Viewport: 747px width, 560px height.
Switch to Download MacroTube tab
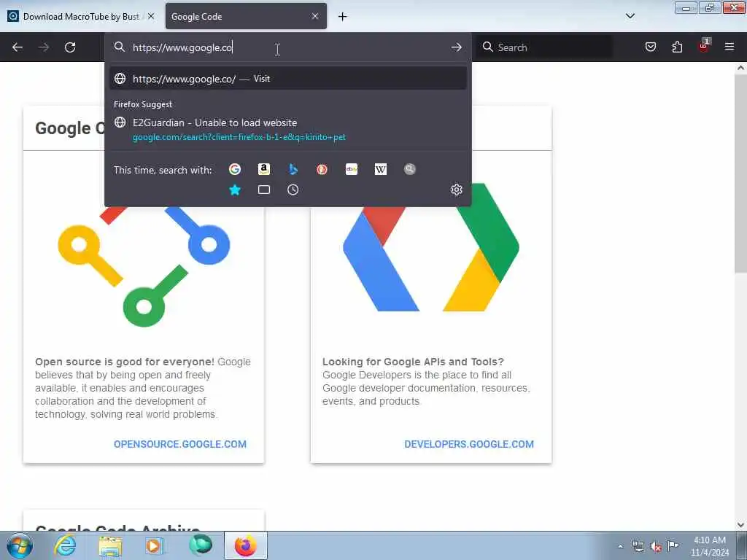point(80,16)
